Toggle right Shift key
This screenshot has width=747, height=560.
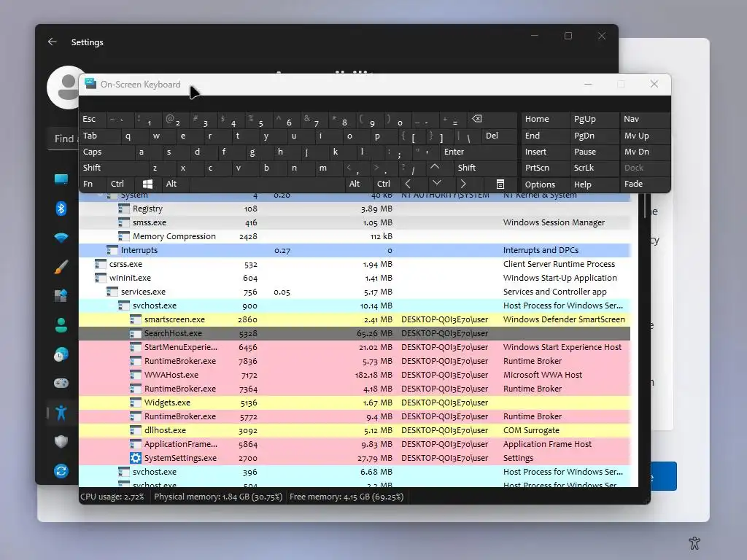[485, 168]
